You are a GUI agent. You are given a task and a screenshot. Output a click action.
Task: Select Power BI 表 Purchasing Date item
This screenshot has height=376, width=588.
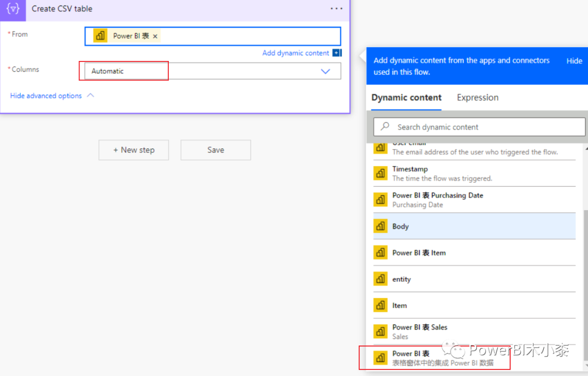[474, 200]
